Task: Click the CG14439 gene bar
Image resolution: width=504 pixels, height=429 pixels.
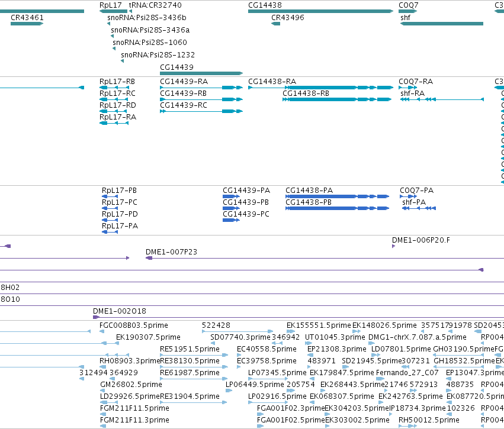Action: 201,73
